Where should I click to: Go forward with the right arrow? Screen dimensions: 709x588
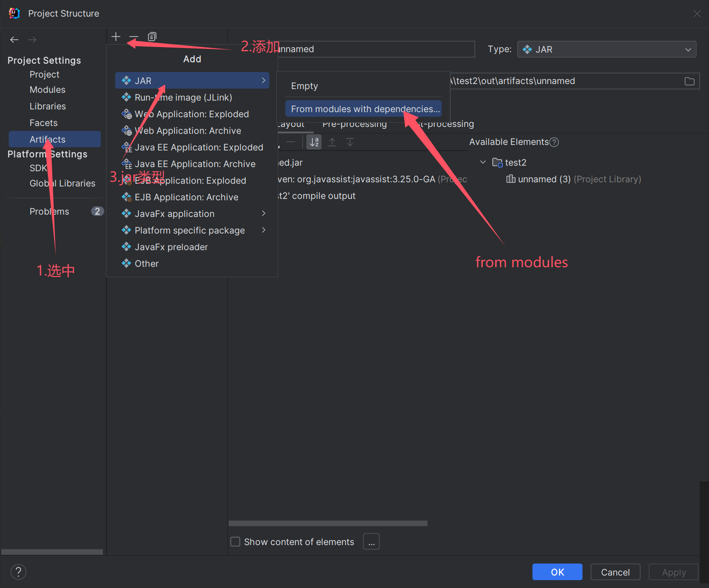32,40
